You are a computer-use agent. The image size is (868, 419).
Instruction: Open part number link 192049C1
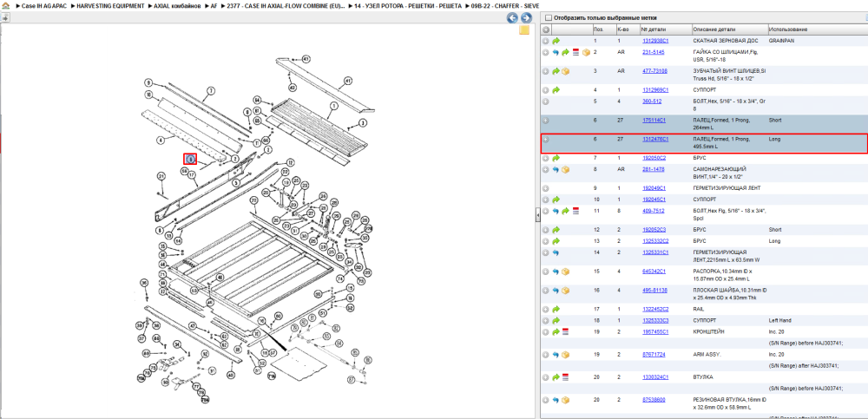point(654,188)
